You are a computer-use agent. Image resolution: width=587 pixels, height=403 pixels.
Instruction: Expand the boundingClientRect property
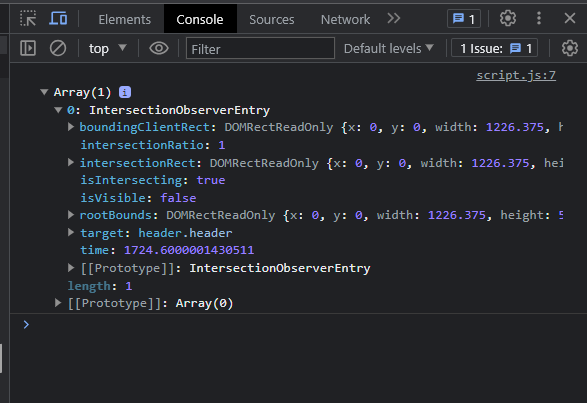click(70, 127)
